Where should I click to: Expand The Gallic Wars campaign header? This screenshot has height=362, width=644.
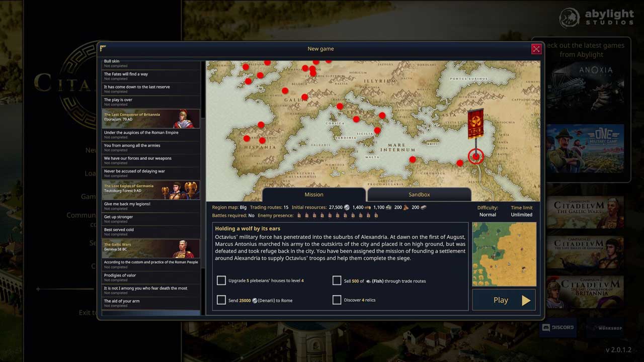pos(151,249)
